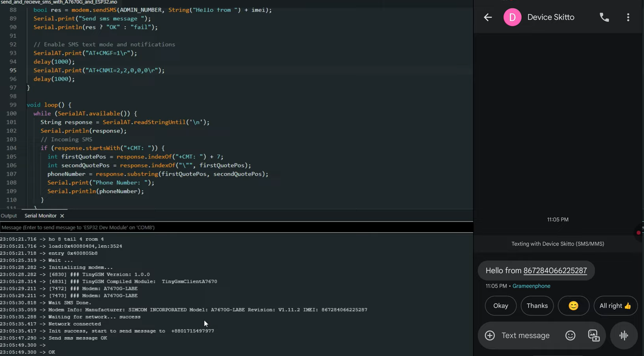644x356 pixels.
Task: Click line number 95 in the editor gutter
Action: click(x=13, y=70)
